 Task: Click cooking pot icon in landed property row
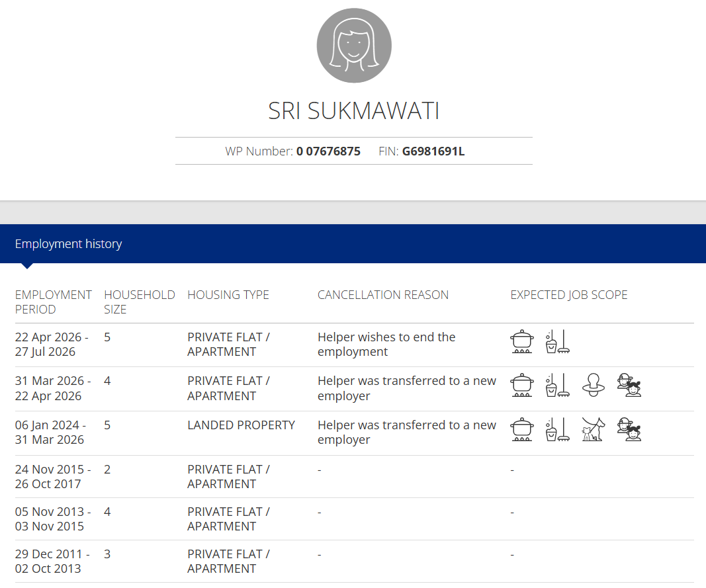[522, 429]
